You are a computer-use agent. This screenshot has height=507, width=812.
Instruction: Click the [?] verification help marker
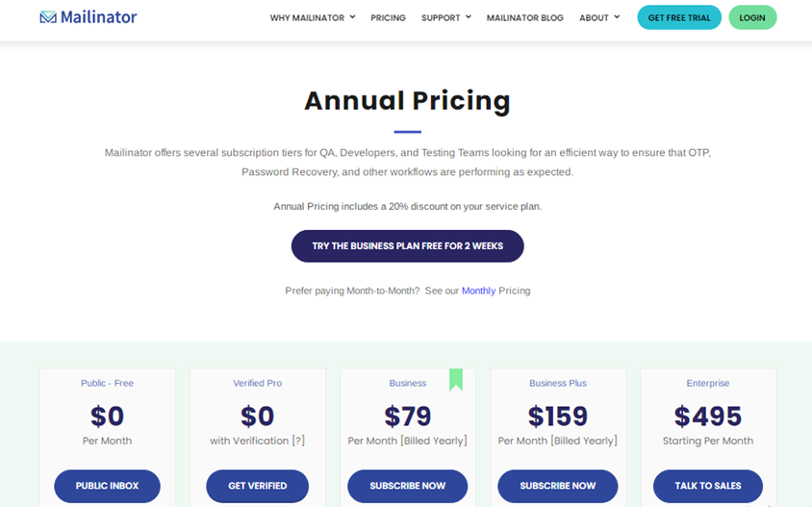[298, 441]
